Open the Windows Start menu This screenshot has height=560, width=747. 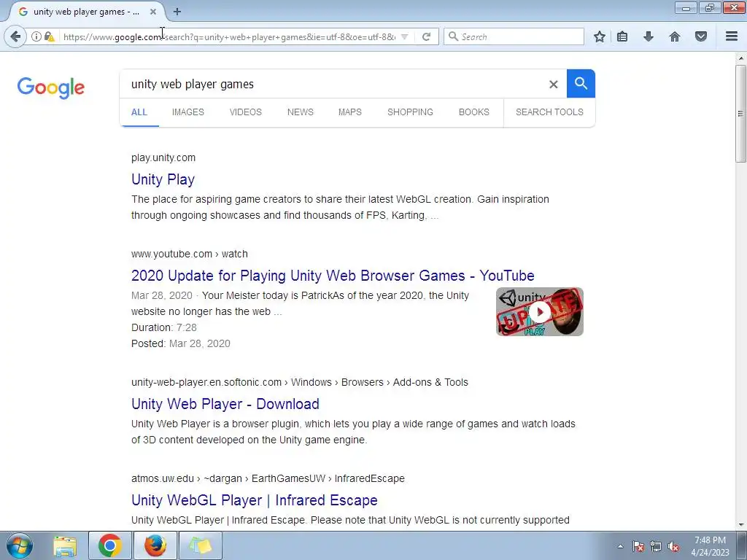(20, 545)
